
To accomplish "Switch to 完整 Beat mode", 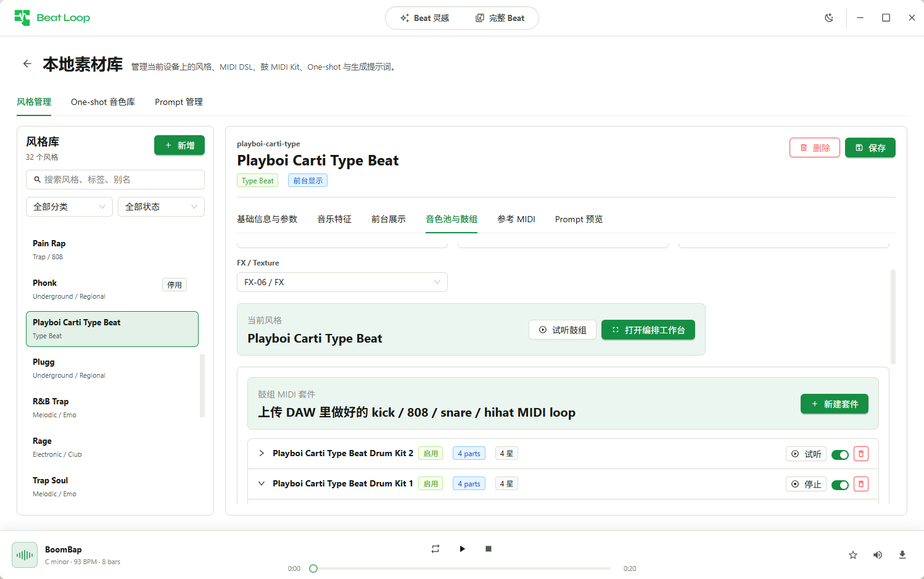I will 500,18.
